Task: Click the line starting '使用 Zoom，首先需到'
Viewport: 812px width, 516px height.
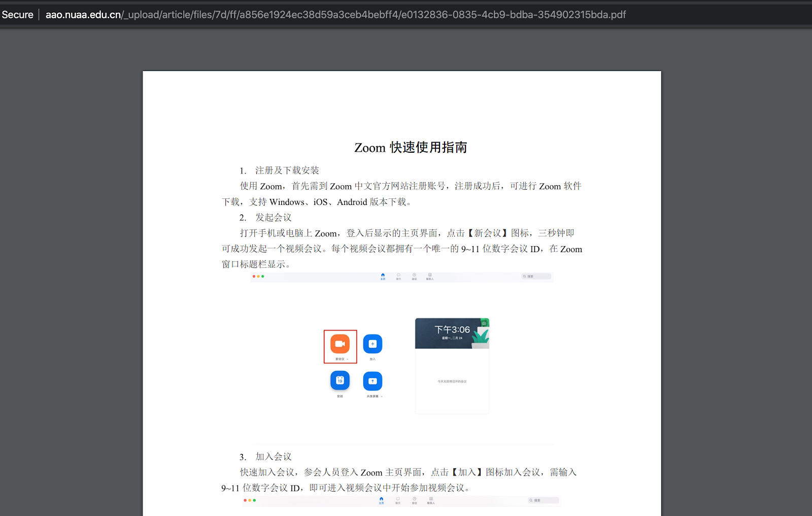Action: [x=411, y=186]
